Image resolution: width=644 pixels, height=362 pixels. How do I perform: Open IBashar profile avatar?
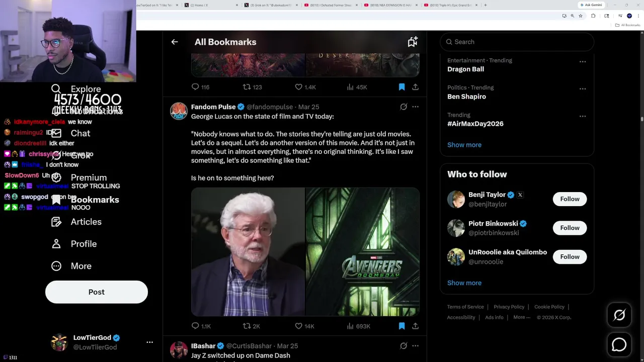pyautogui.click(x=179, y=350)
